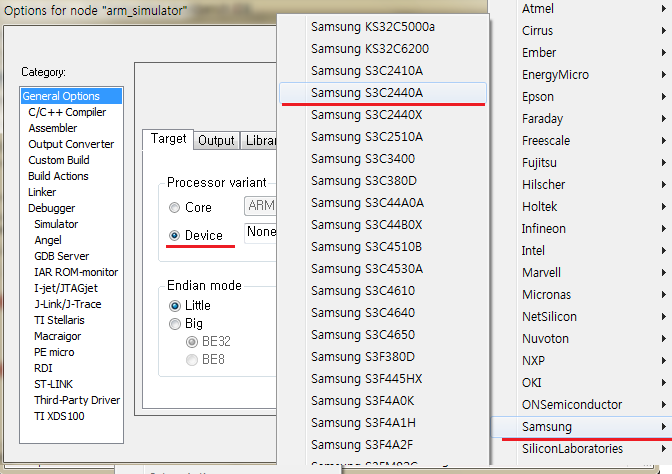This screenshot has width=672, height=474.
Task: Choose Little endian mode
Action: (175, 306)
